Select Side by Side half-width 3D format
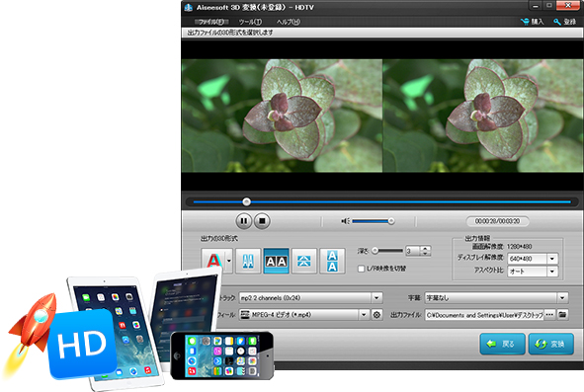584x392 pixels. click(248, 261)
